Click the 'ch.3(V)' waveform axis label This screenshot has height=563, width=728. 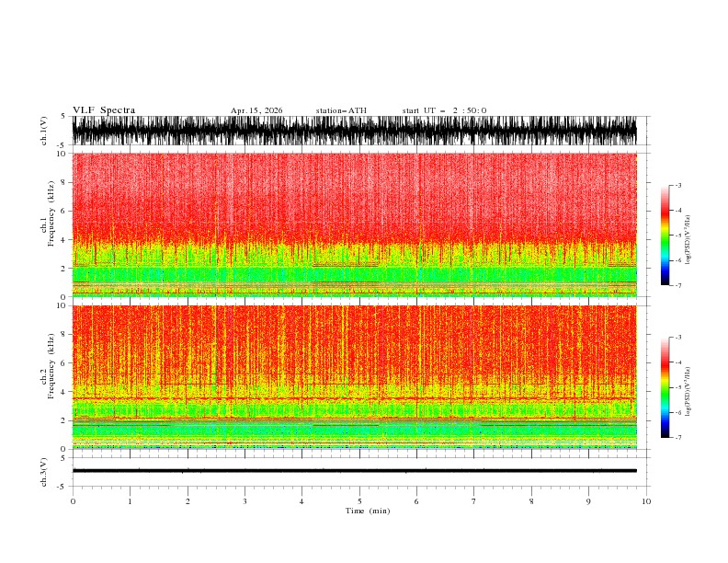coord(44,472)
